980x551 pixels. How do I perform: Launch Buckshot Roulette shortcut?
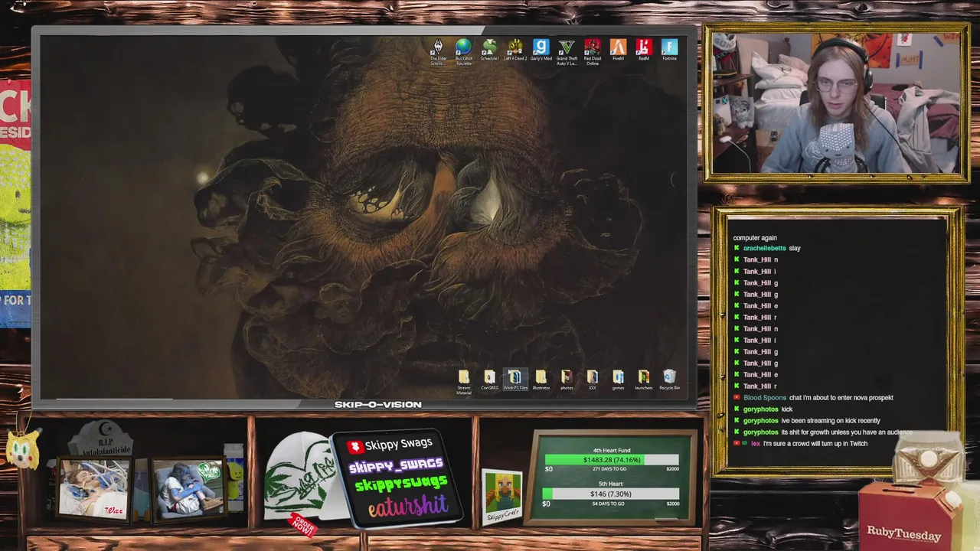point(464,51)
